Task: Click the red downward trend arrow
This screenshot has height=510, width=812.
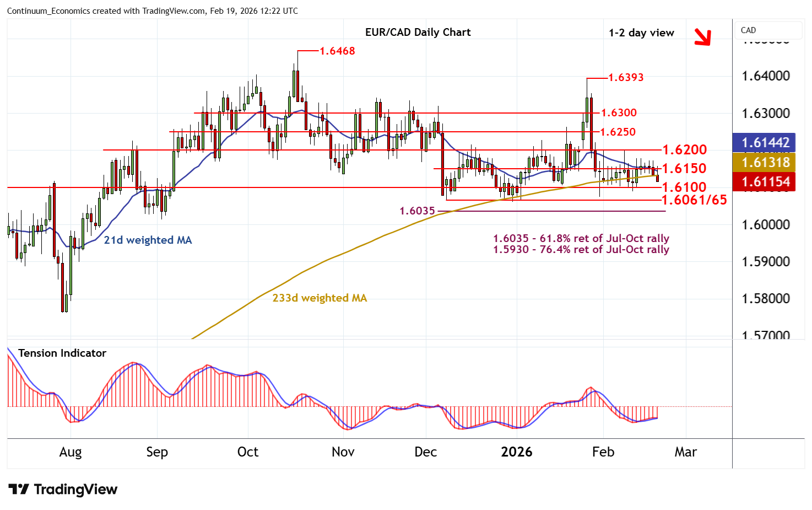Action: pos(702,36)
